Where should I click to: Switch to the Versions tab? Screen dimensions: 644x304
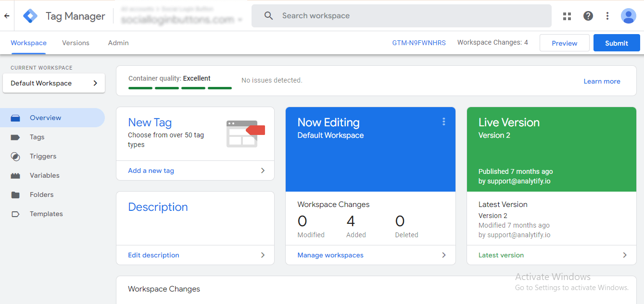76,43
